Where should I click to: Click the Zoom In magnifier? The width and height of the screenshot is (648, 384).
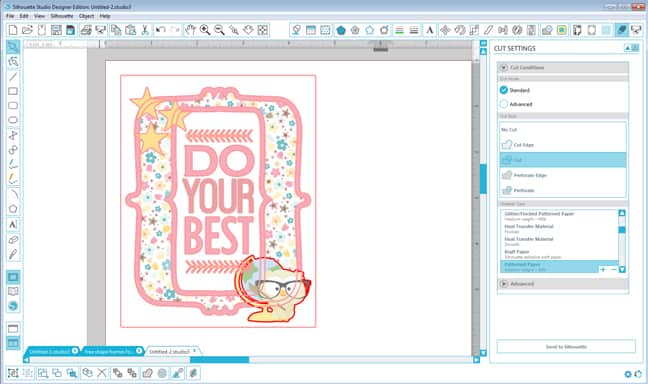coord(205,30)
